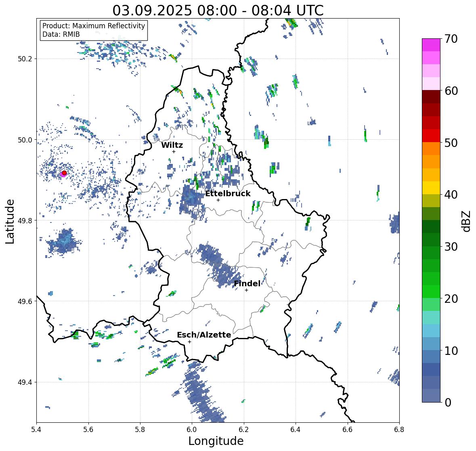
Task: Click the latitude tick label 50.0
Action: pos(25,140)
